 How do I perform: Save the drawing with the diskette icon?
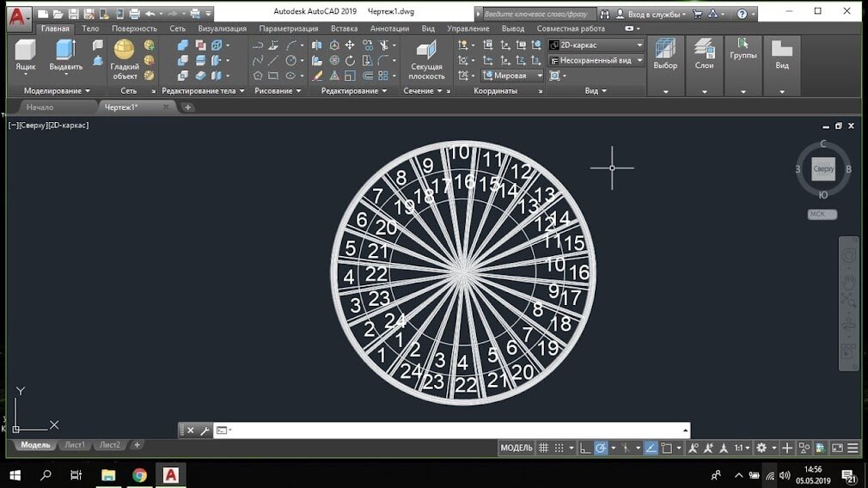(x=73, y=13)
